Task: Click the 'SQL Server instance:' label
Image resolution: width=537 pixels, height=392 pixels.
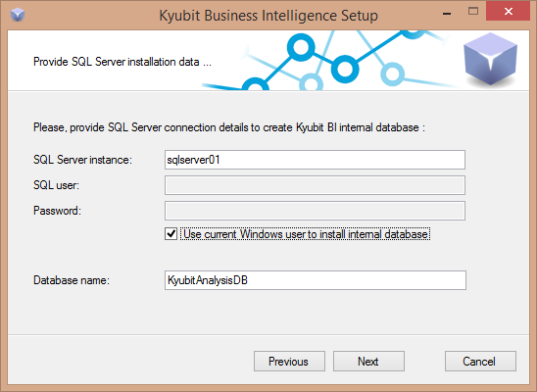Action: [82, 160]
